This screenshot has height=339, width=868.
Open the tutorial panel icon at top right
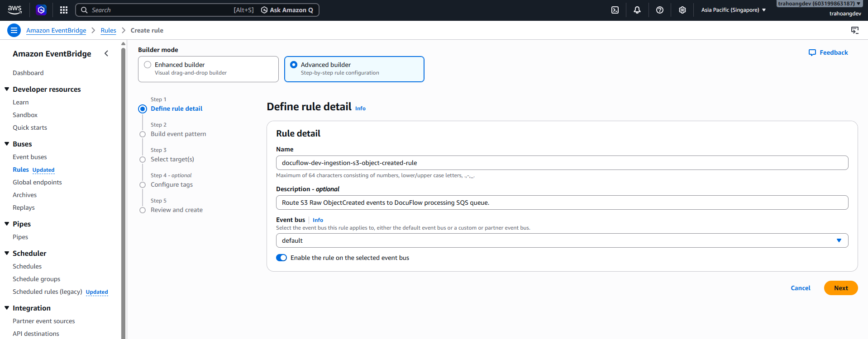coord(855,30)
